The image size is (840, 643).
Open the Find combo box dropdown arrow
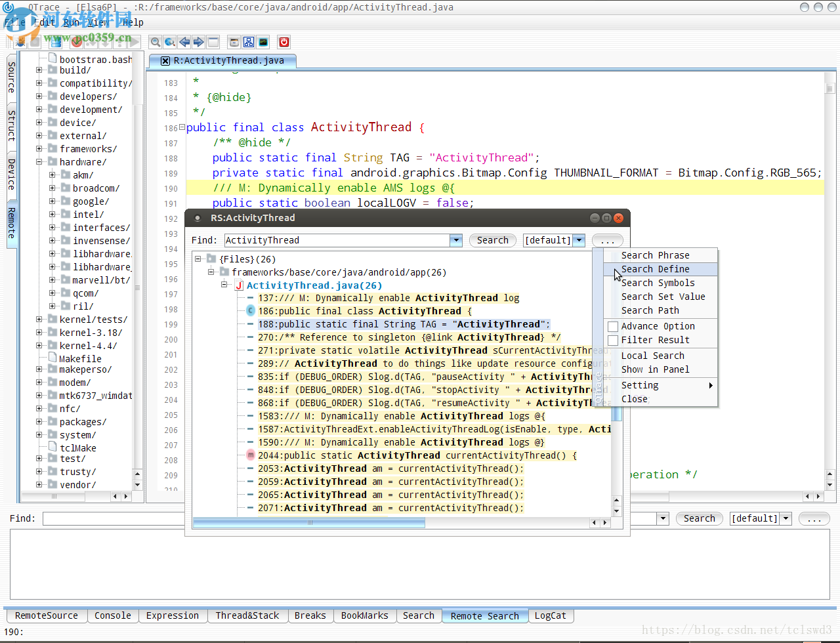coord(455,240)
